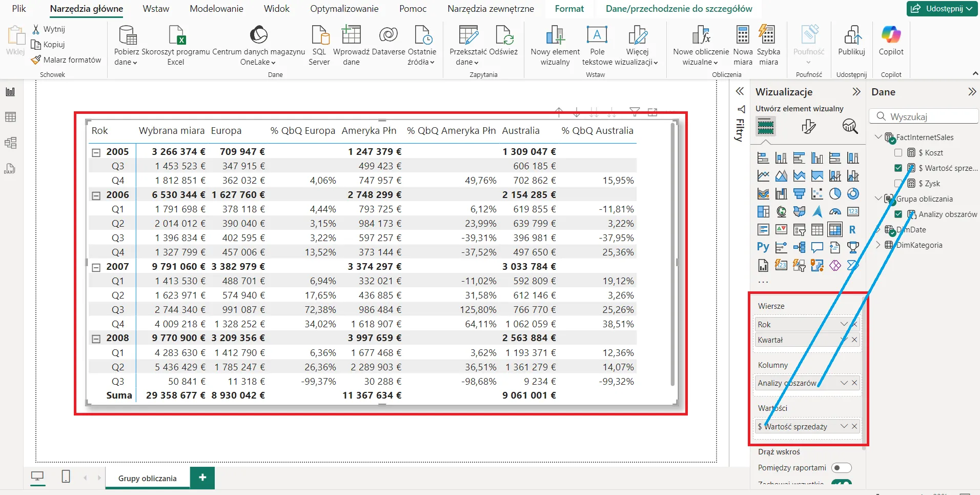
Task: Click the SQL Server icon
Action: pyautogui.click(x=319, y=36)
